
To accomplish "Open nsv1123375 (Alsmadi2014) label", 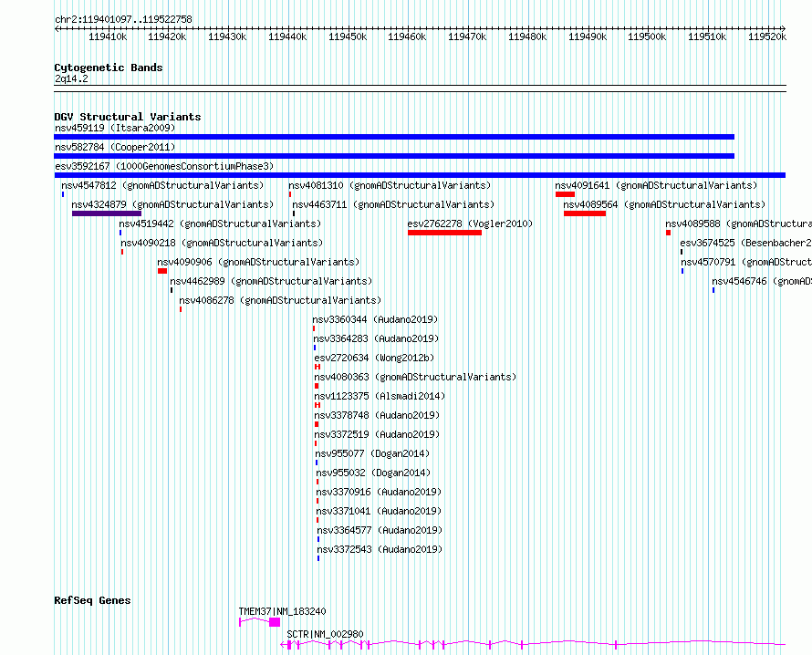I will (380, 396).
